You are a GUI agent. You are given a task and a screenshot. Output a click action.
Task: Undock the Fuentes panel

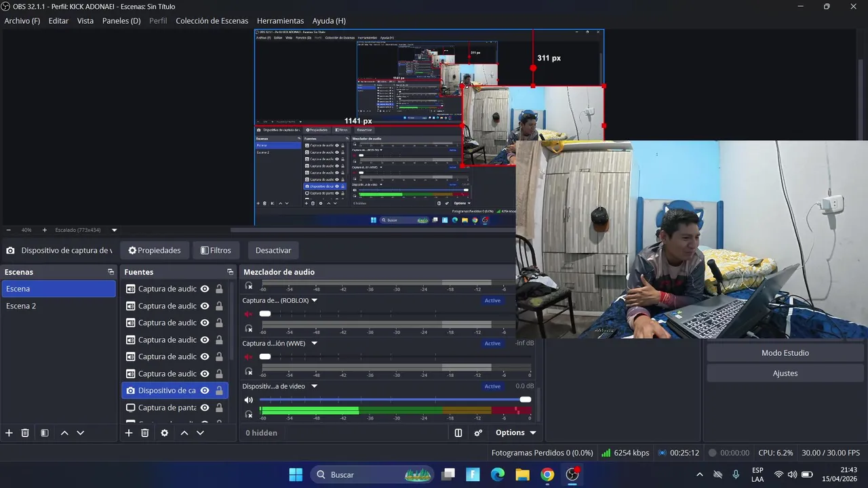coord(230,272)
